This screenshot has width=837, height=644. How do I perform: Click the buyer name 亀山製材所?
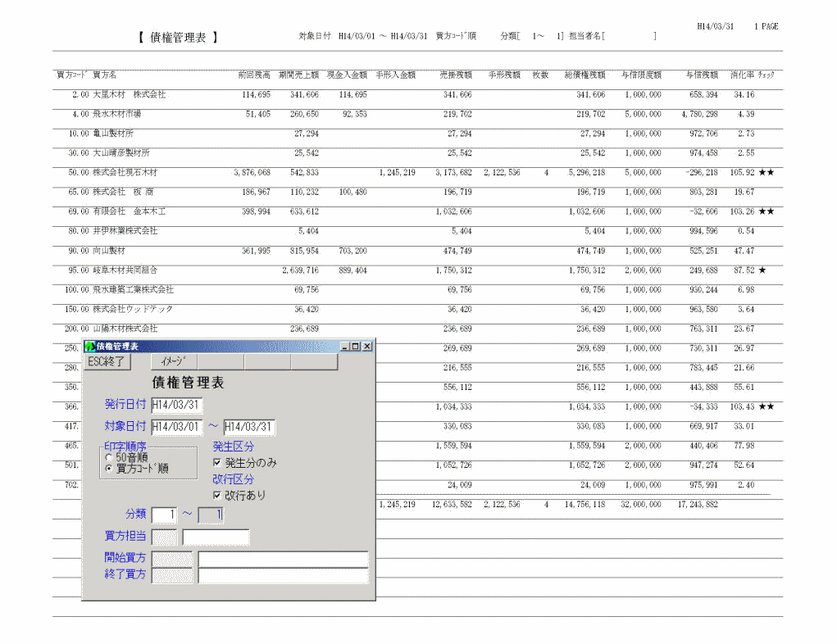(x=113, y=134)
